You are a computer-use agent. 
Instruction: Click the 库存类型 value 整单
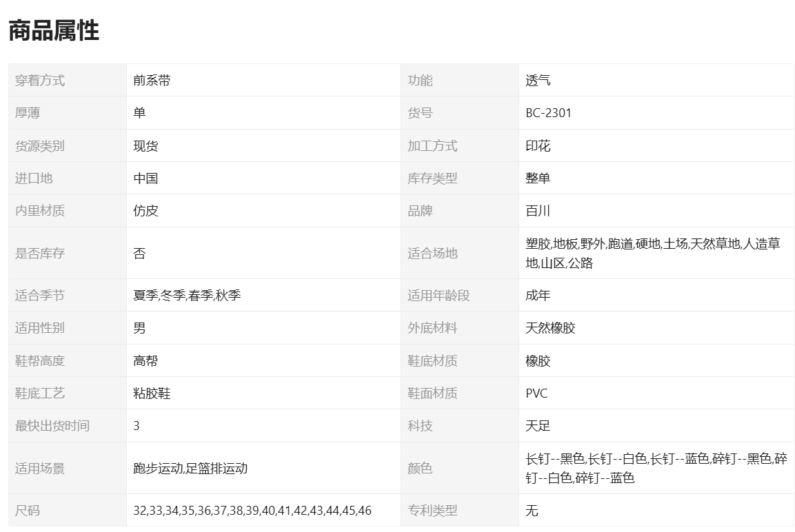[x=538, y=178]
